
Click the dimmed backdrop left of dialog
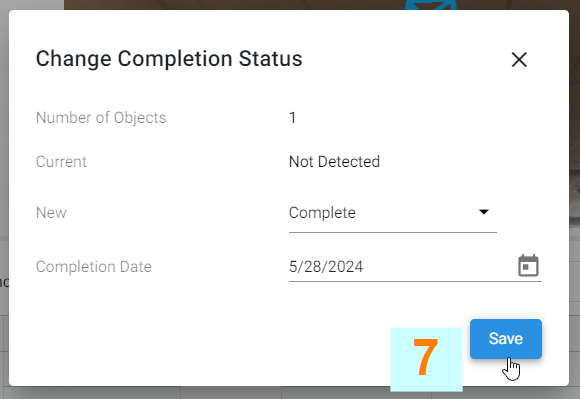(4, 148)
